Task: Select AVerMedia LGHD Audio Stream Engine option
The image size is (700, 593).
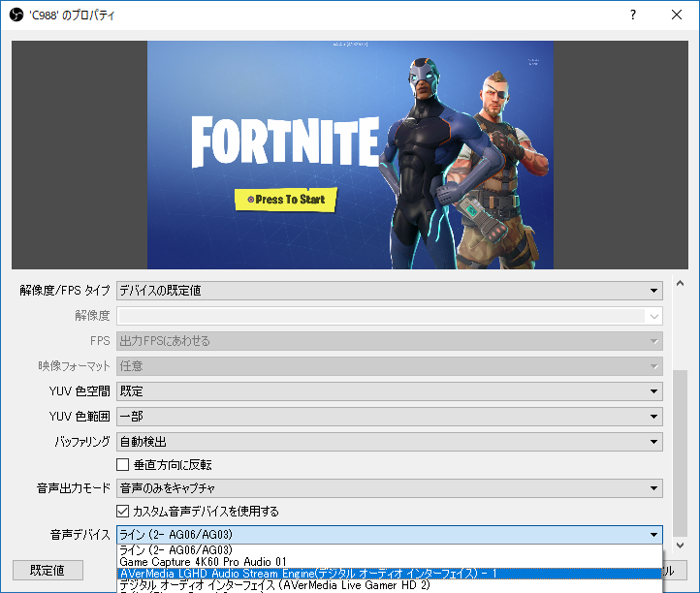Action: (390, 574)
